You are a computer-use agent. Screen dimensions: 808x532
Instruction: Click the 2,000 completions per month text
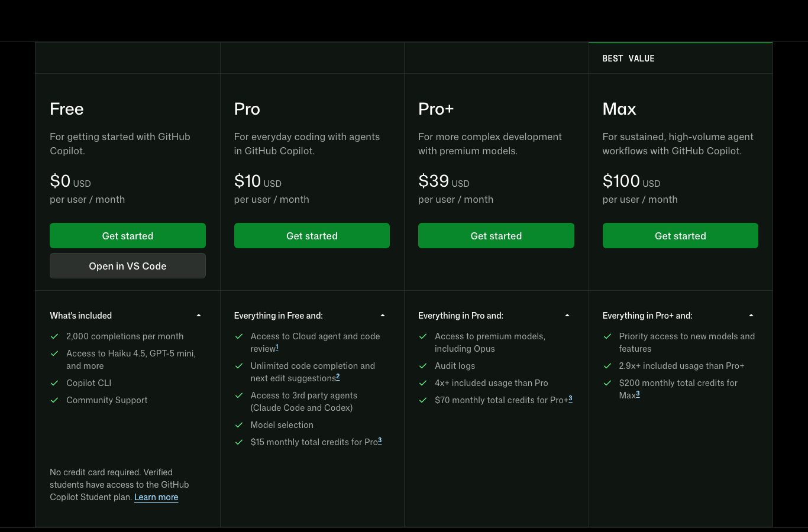click(125, 336)
